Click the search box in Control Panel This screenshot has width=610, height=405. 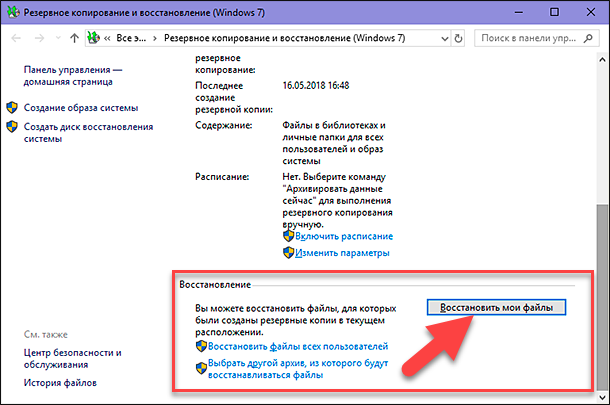pos(536,38)
